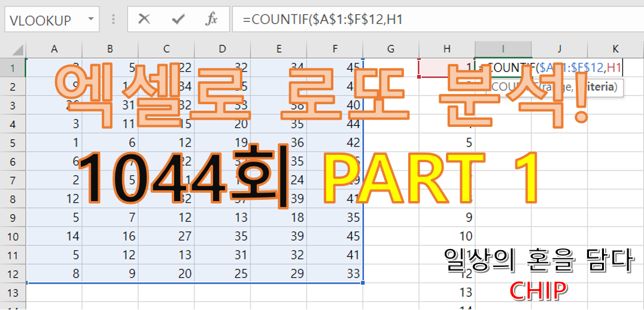Select row 10 header

pos(13,236)
